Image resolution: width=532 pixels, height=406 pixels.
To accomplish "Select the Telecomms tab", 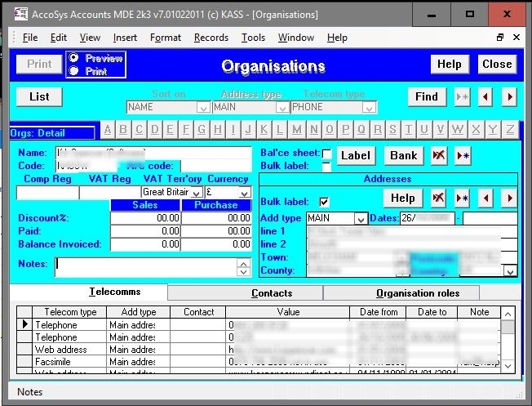I will (89, 292).
